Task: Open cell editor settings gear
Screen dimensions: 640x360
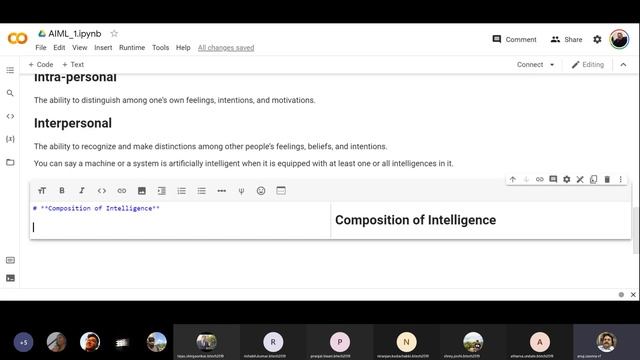Action: (567, 179)
